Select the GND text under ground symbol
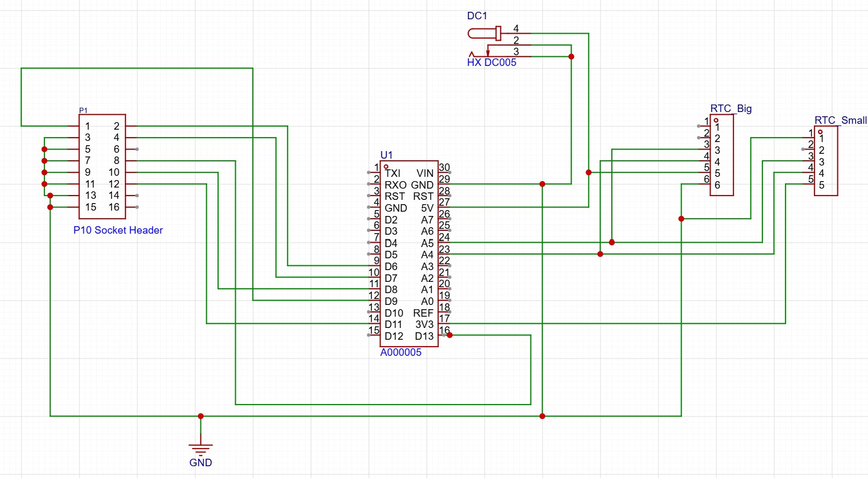Image resolution: width=868 pixels, height=478 pixels. (201, 463)
